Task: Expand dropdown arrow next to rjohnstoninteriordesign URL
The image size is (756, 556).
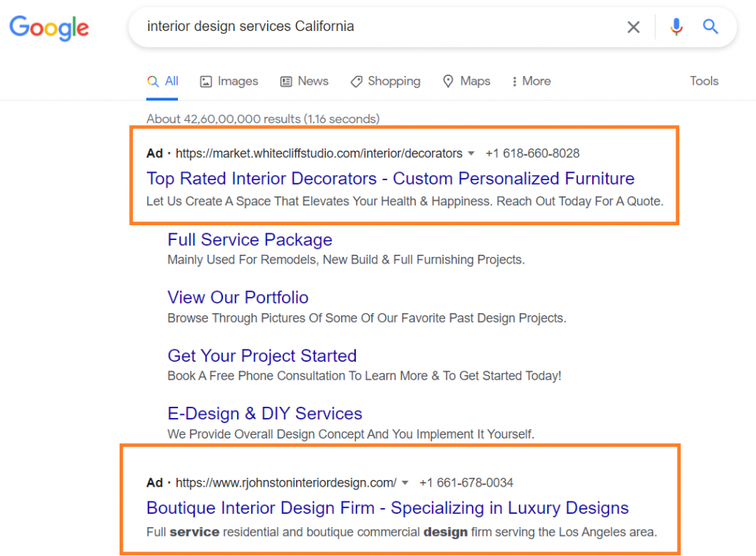Action: [x=405, y=483]
